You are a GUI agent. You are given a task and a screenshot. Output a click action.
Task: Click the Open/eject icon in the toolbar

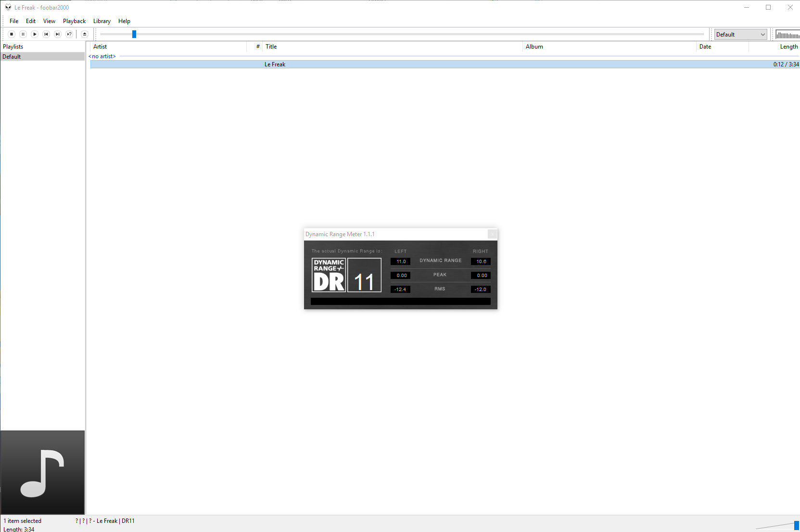click(85, 34)
